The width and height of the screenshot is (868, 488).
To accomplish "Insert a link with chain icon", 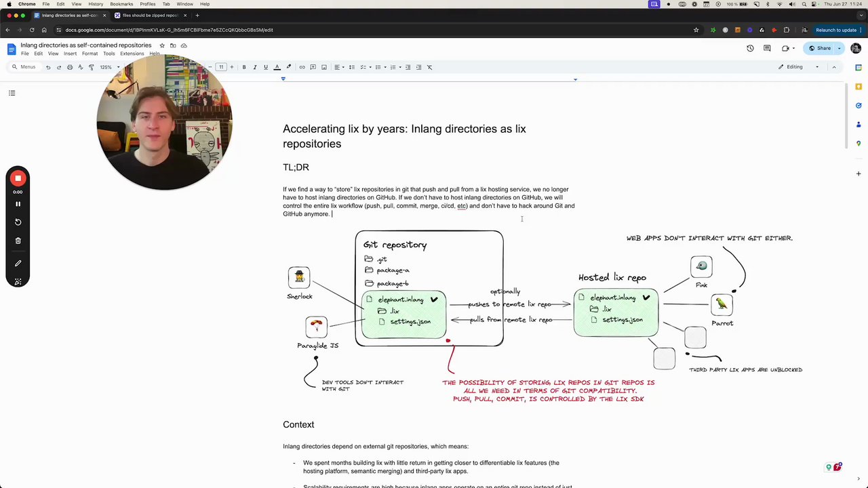I will 302,67.
